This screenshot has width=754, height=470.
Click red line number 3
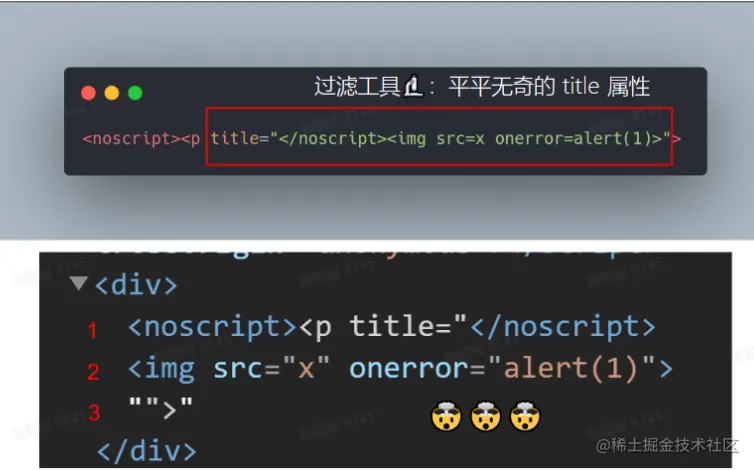[94, 412]
